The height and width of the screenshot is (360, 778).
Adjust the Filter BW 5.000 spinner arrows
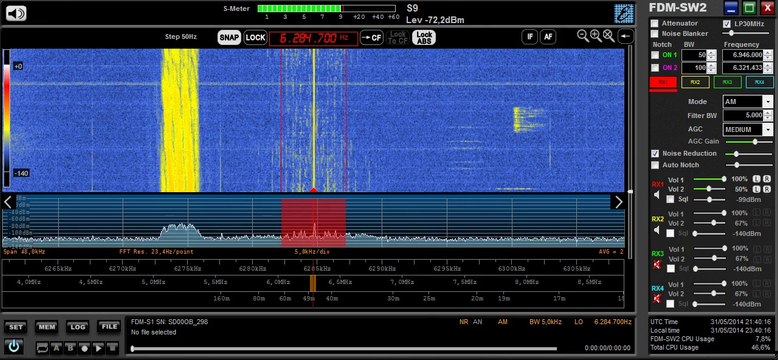[x=768, y=116]
